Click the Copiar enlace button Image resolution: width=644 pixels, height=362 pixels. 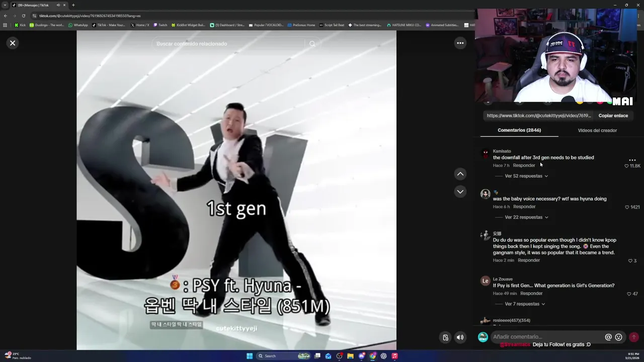pos(613,116)
